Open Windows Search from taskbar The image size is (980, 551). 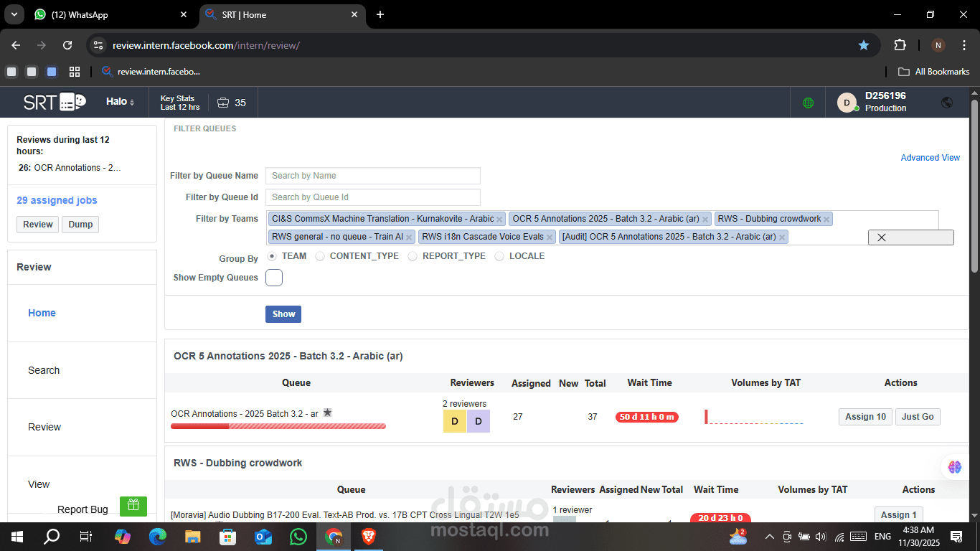[52, 536]
